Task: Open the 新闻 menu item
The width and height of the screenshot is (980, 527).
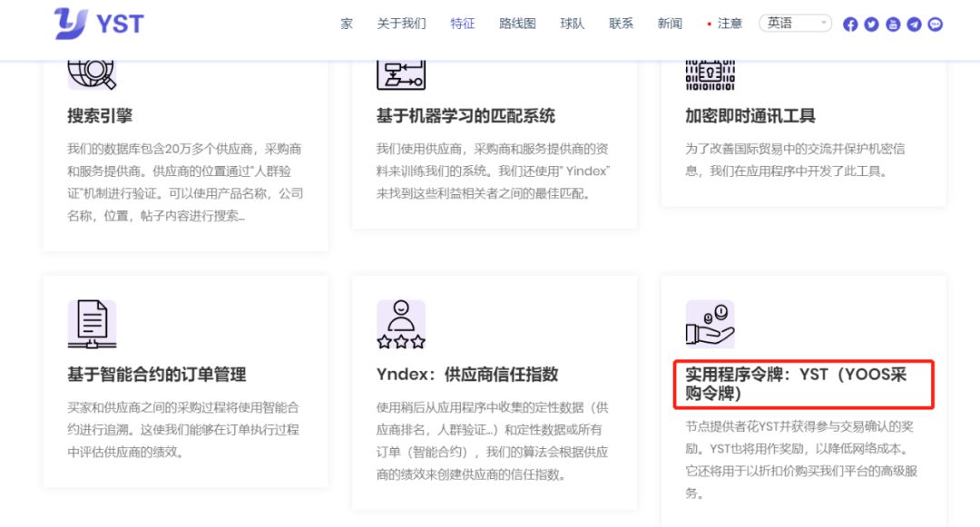Action: tap(670, 24)
